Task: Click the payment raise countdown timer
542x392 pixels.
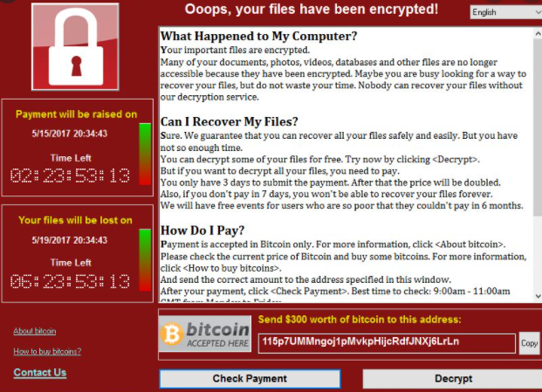Action: (x=70, y=175)
